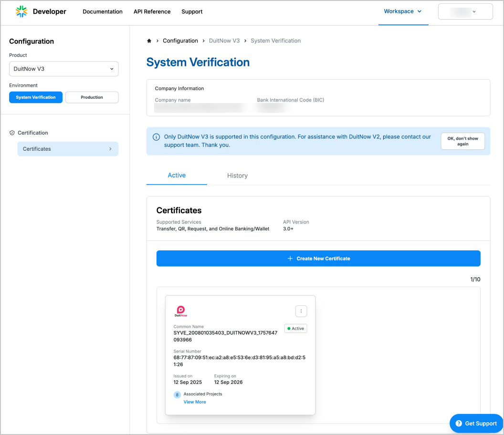Click the associated projects count badge

coord(178,395)
